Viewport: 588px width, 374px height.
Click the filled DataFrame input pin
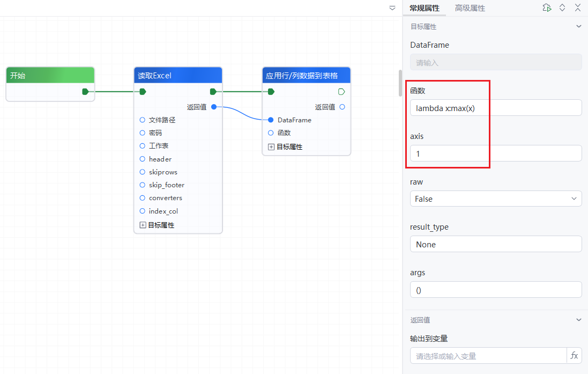point(271,120)
